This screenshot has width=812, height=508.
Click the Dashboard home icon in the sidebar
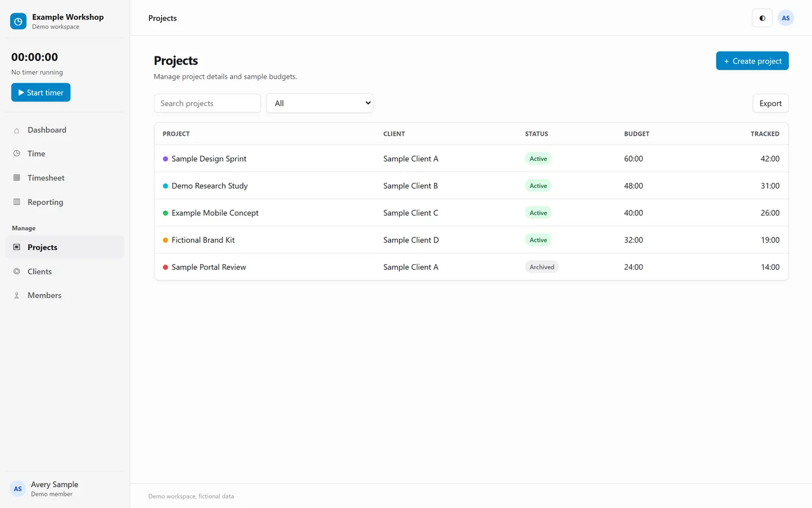pyautogui.click(x=16, y=130)
